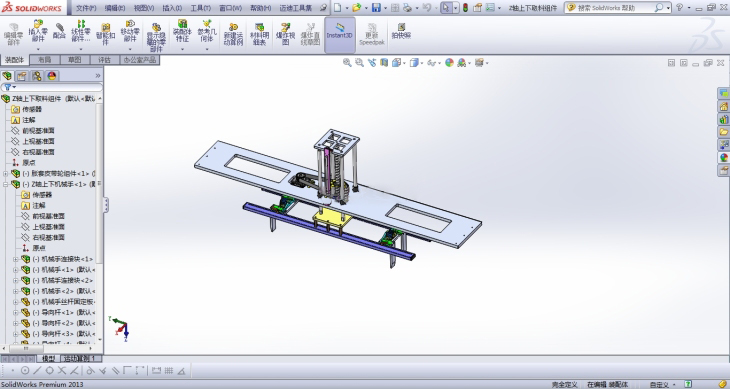Open the Mate (配合) tool
Viewport: 730px width, 389px height.
(60, 31)
